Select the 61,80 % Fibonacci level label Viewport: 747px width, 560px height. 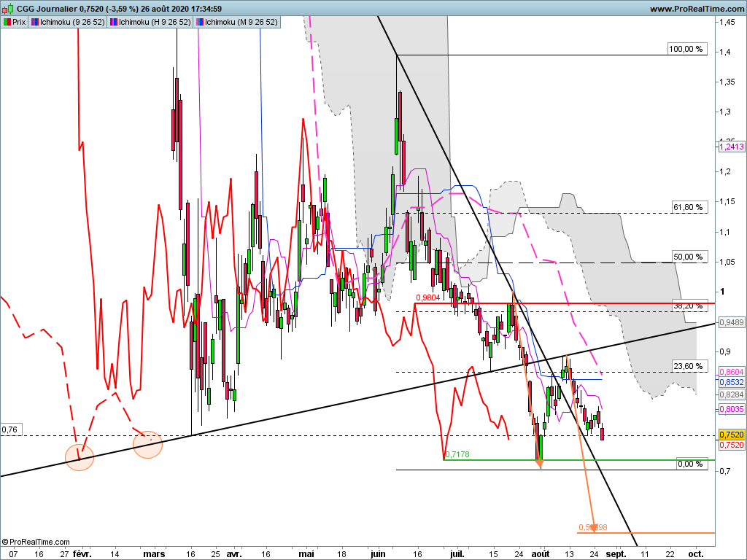689,207
